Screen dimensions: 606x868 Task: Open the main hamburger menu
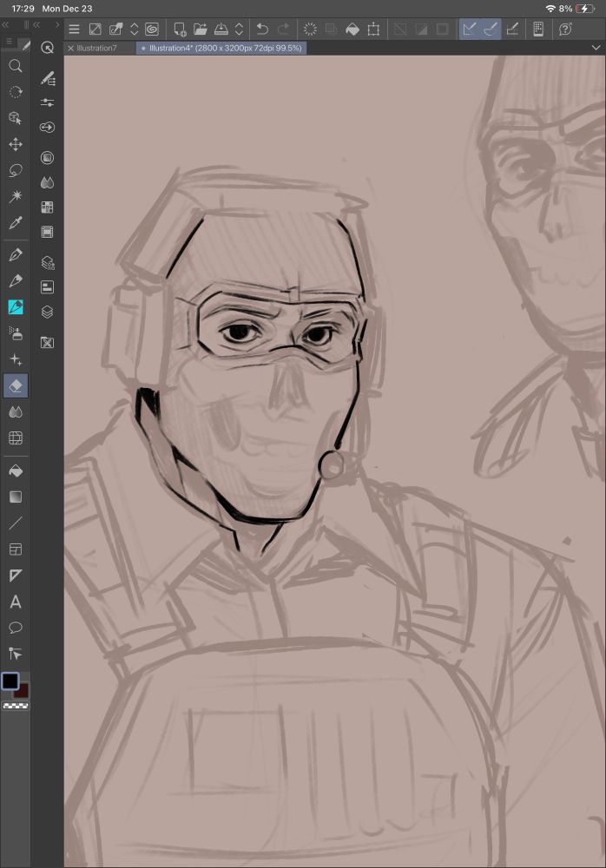(74, 30)
